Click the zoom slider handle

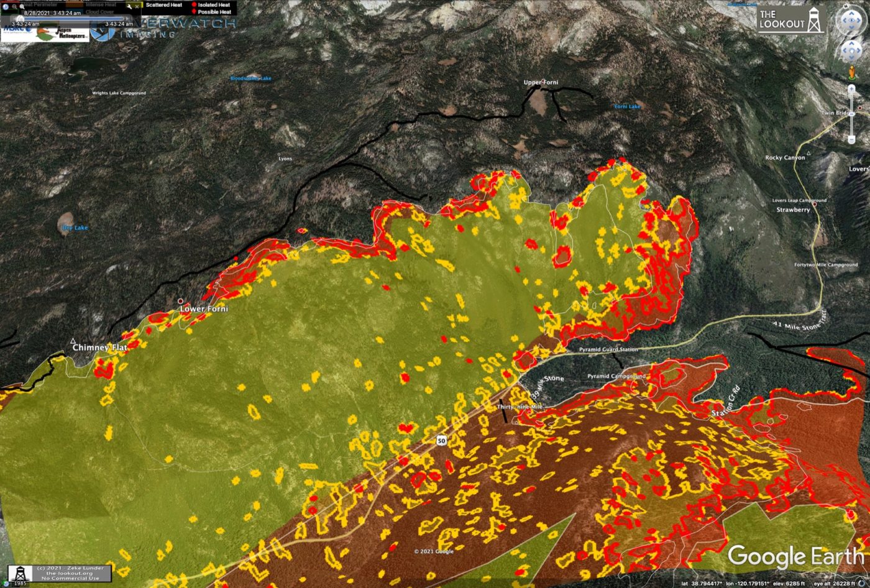click(851, 114)
